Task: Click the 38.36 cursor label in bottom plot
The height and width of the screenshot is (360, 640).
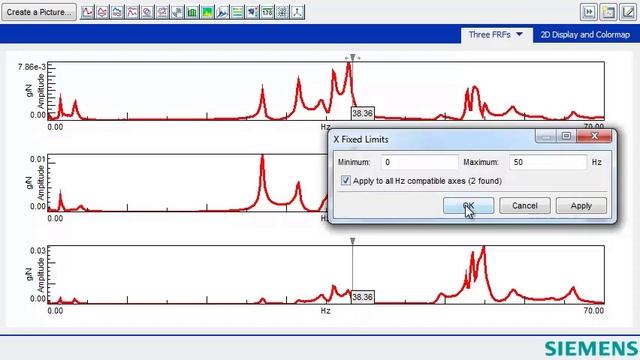Action: click(362, 297)
